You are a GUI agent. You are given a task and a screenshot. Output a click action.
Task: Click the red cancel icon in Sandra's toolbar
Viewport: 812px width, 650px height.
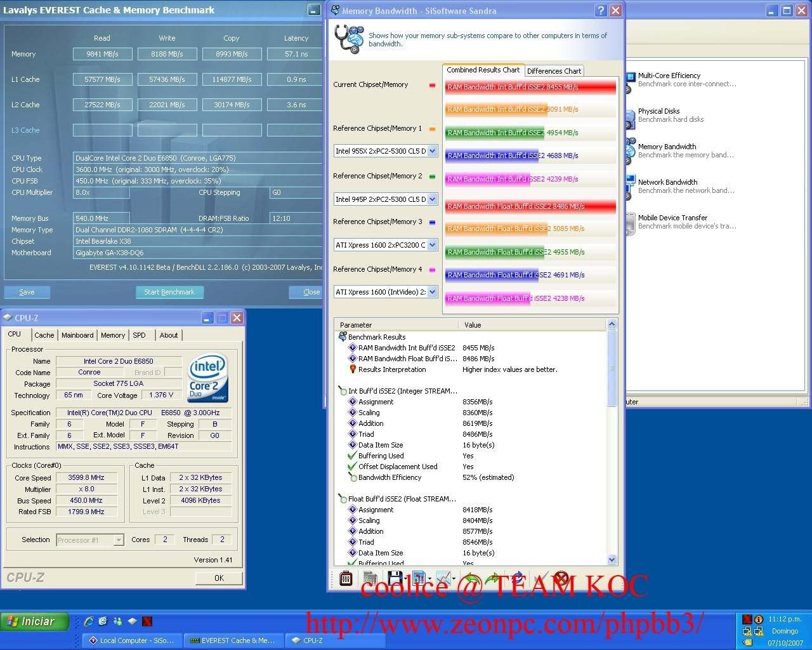pyautogui.click(x=560, y=578)
